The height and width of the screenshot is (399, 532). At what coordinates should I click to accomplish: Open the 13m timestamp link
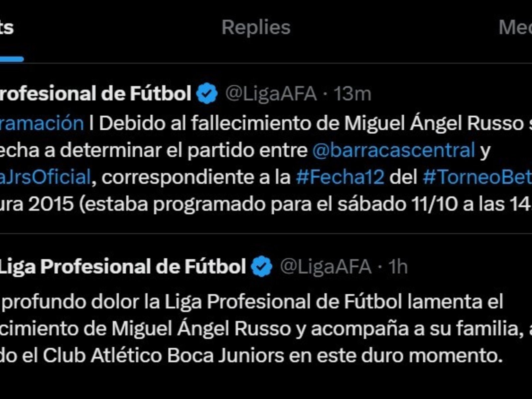352,94
